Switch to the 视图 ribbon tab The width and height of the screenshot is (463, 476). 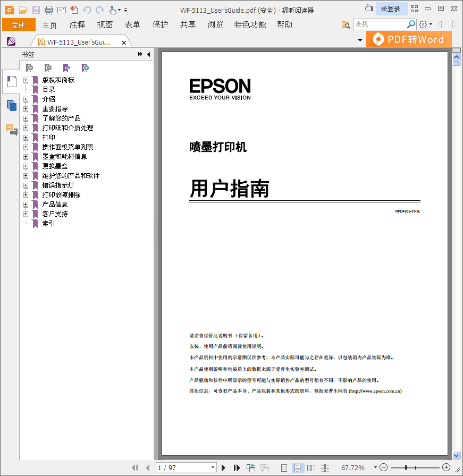[105, 24]
